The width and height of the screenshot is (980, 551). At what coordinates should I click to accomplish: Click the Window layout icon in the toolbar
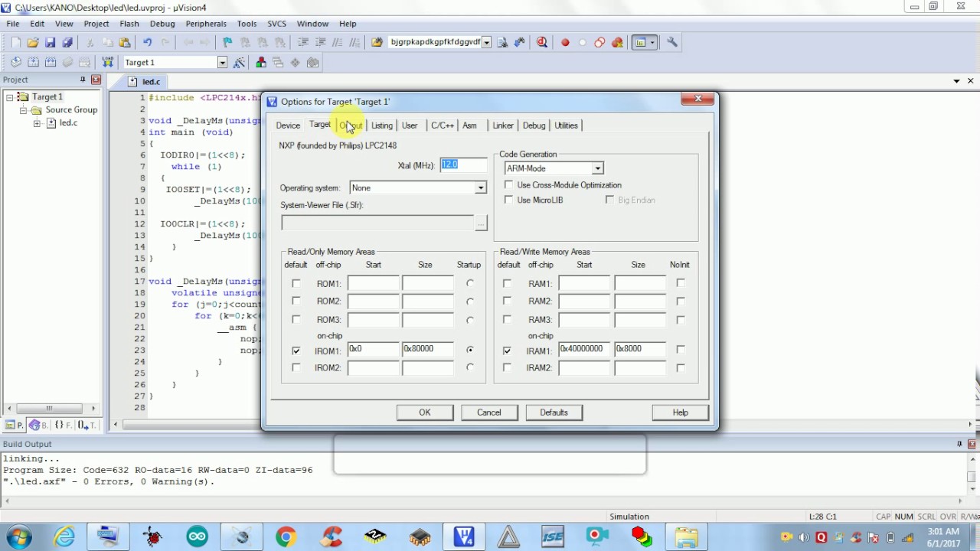point(640,43)
